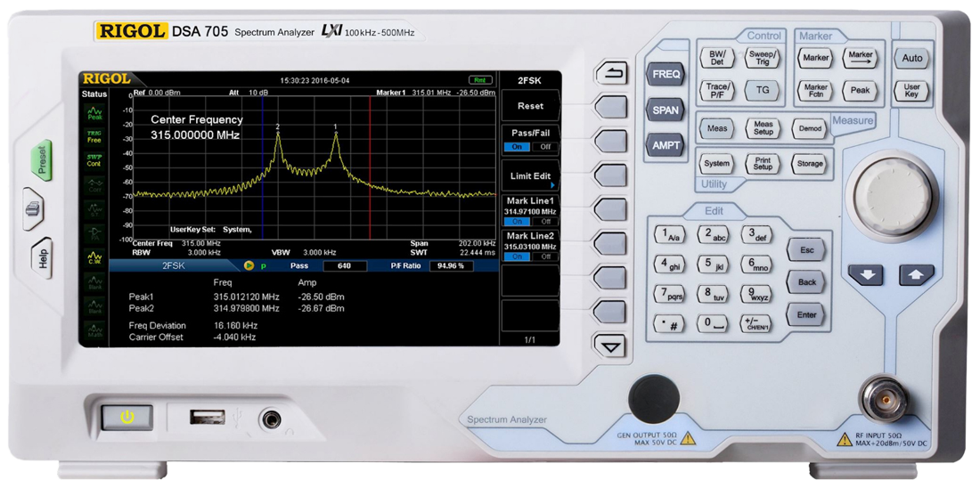
Task: Hit the Auto key
Action: [912, 58]
